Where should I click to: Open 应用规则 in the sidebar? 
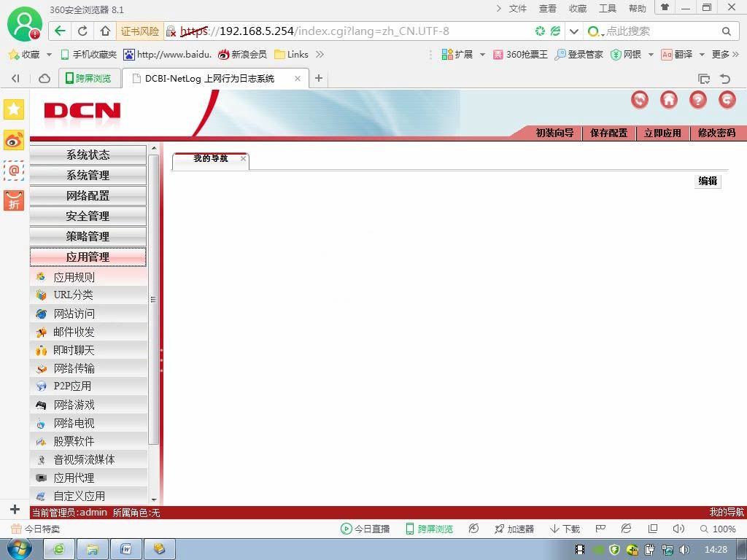click(88, 277)
